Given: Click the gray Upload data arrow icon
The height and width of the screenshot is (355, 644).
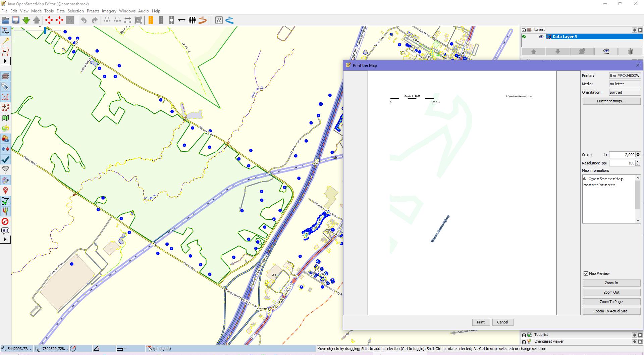Looking at the screenshot, I should click(x=37, y=20).
